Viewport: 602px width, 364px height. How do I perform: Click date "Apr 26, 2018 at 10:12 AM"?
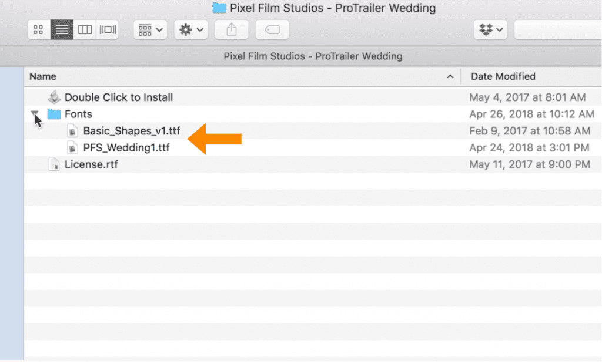point(531,114)
